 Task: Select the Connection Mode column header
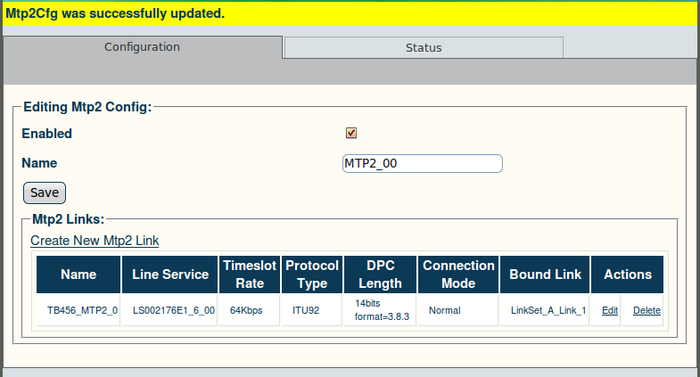click(x=458, y=274)
